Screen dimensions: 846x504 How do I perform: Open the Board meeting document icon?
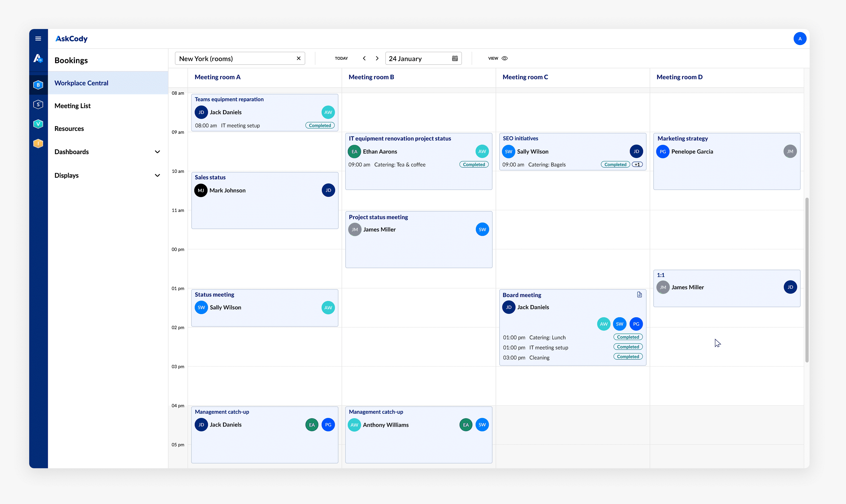pyautogui.click(x=639, y=294)
